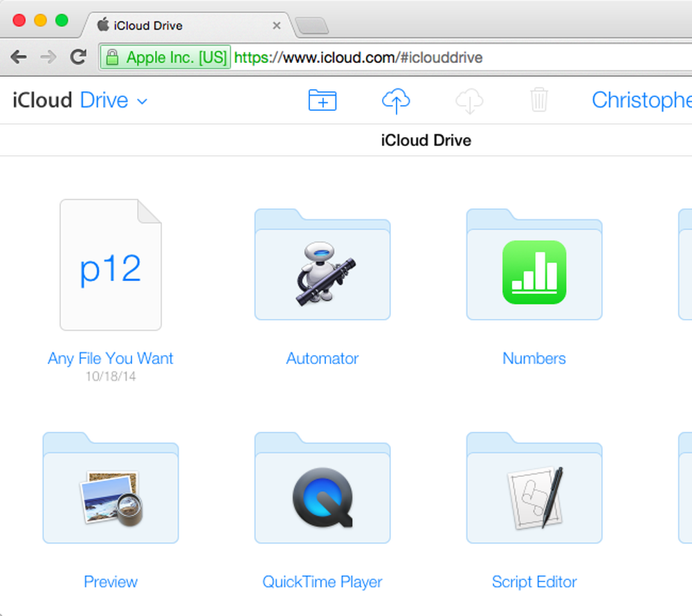Click the Christopher account name
Viewport: 692px width, 616px height.
point(641,100)
